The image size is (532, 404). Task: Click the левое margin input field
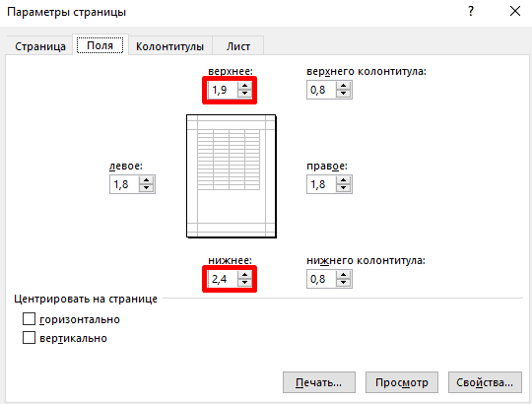click(x=124, y=184)
